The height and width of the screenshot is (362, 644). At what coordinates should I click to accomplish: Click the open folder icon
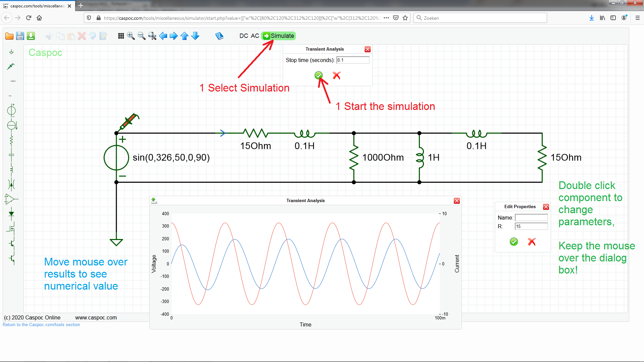(9, 36)
